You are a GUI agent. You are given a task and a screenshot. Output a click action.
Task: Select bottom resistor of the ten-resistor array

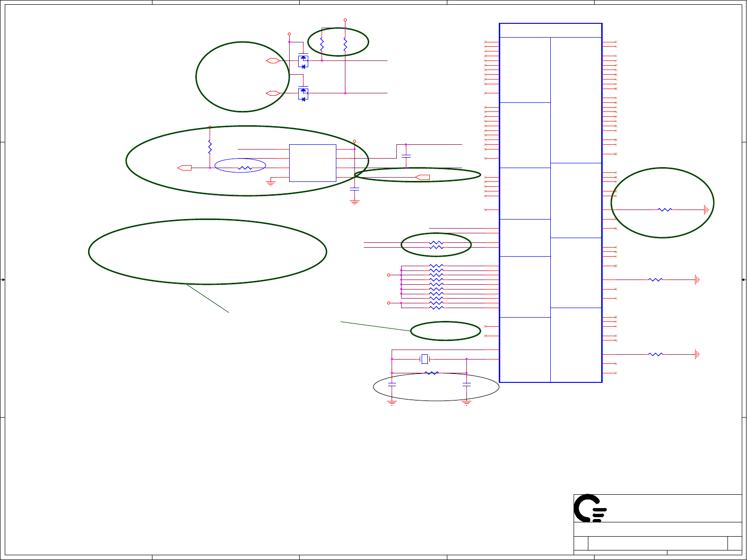pyautogui.click(x=436, y=308)
